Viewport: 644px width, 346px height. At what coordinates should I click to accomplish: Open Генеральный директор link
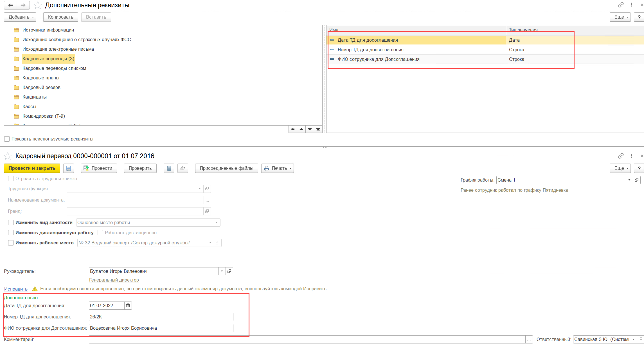[x=114, y=280]
